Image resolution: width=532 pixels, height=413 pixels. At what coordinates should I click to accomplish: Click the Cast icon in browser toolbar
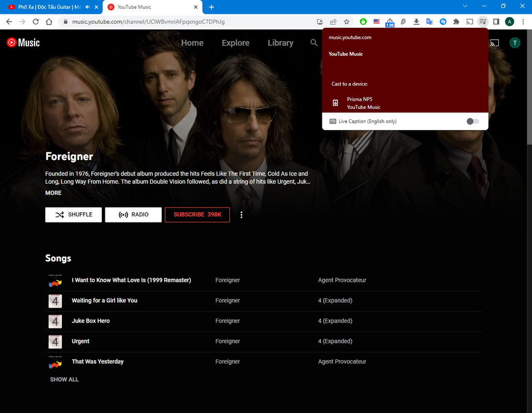tap(470, 22)
